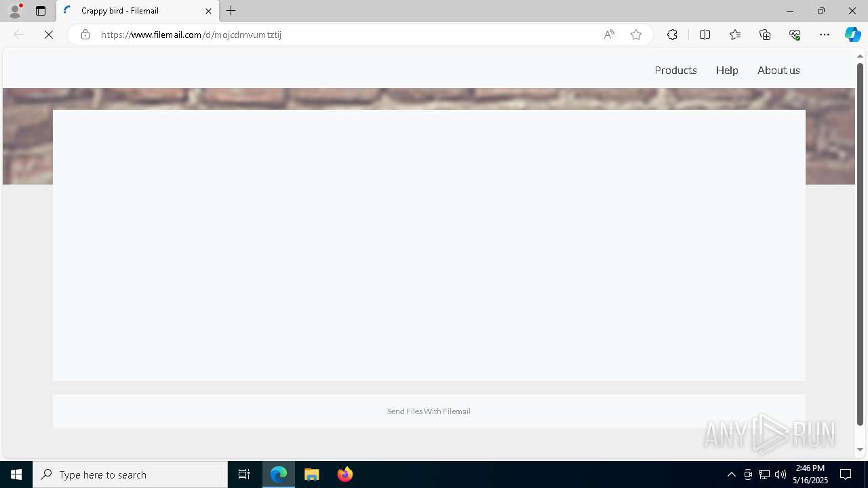Activate Read aloud in address bar
The width and height of the screenshot is (868, 488).
[x=609, y=35]
